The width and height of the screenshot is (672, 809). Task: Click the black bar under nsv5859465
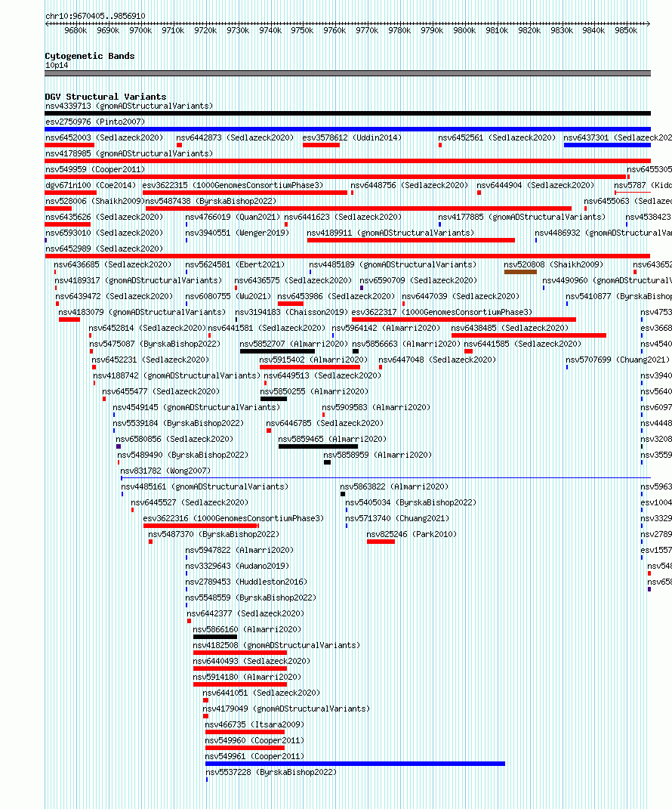click(318, 446)
